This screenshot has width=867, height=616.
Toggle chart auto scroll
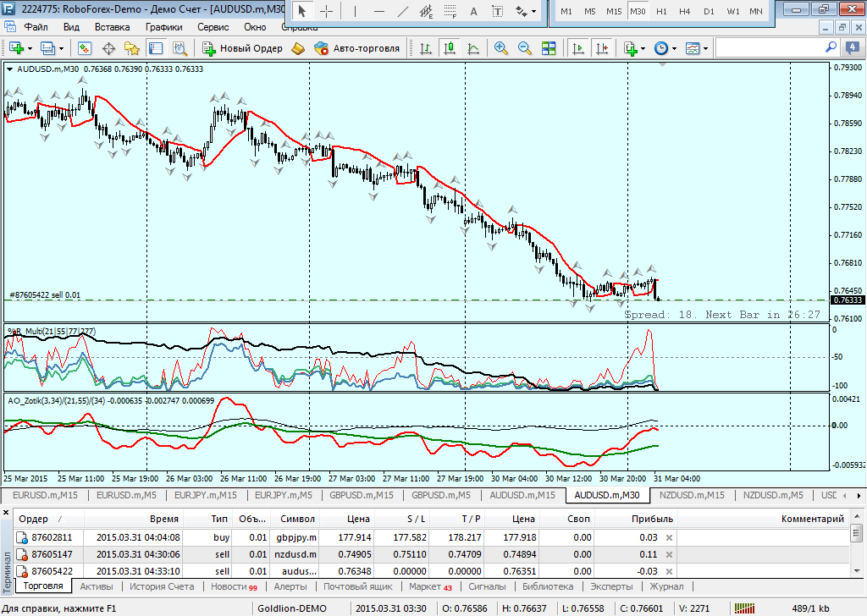[577, 48]
